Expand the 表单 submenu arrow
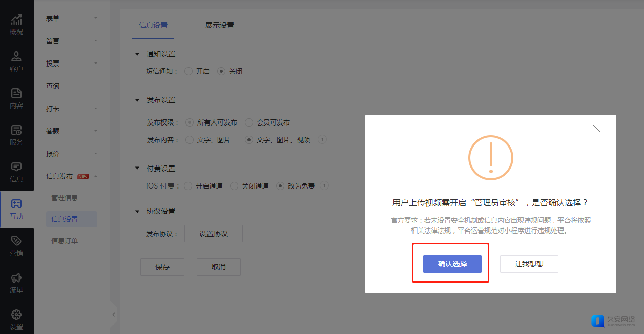Image resolution: width=644 pixels, height=334 pixels. (96, 18)
